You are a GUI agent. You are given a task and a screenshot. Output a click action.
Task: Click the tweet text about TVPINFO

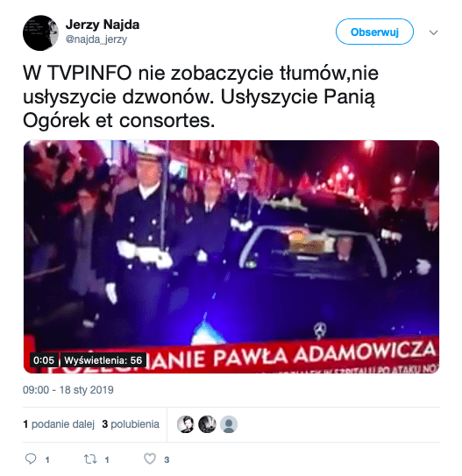click(201, 96)
